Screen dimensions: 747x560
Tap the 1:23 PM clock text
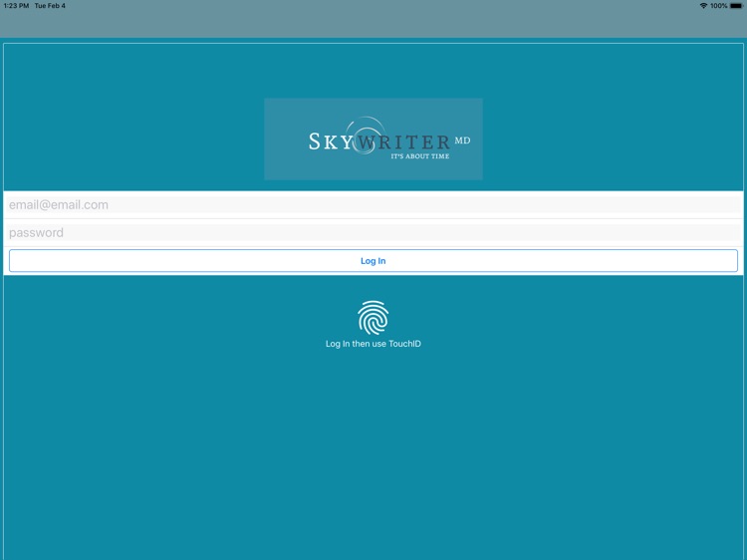pyautogui.click(x=16, y=6)
